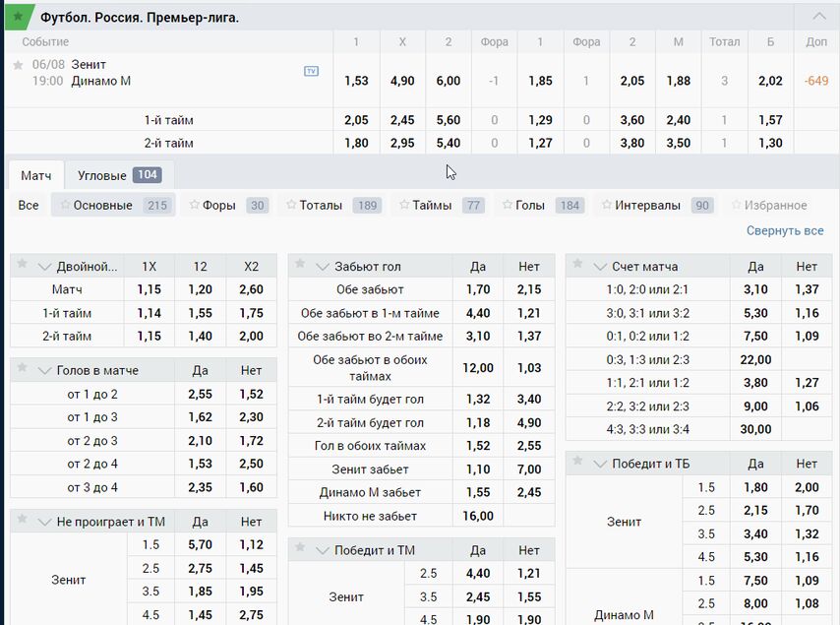Screen dimensions: 840x625
Task: Click the green league favorite star icon
Action: [18, 17]
